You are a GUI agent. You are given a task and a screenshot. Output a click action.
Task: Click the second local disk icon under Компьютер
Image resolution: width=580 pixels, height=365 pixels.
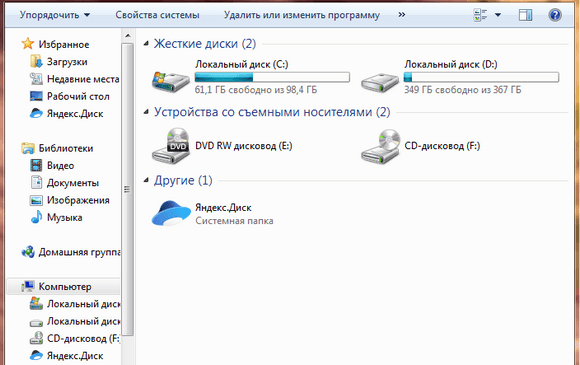pyautogui.click(x=36, y=322)
